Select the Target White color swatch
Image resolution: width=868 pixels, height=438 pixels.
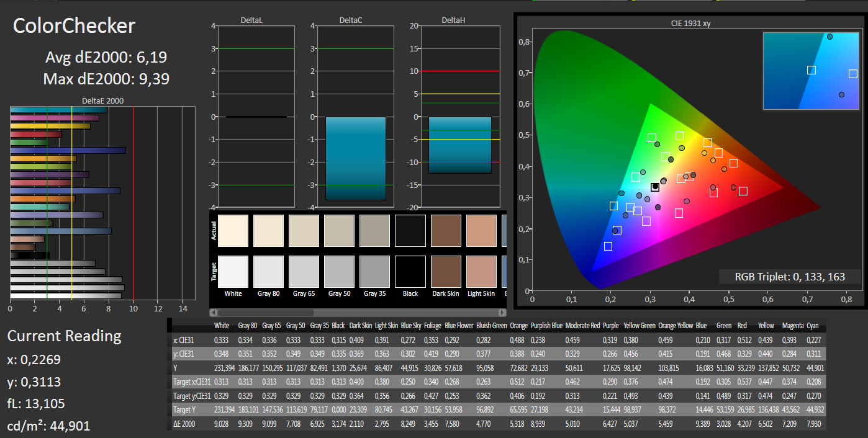[x=233, y=271]
